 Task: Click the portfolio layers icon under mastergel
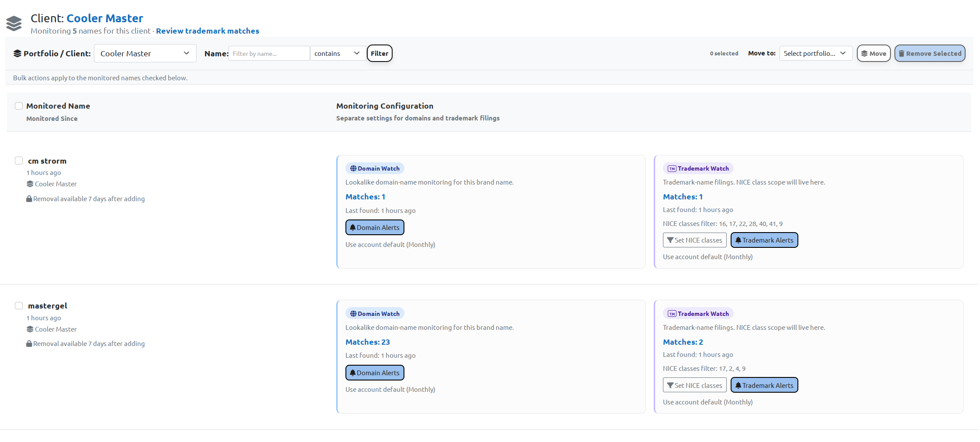30,329
